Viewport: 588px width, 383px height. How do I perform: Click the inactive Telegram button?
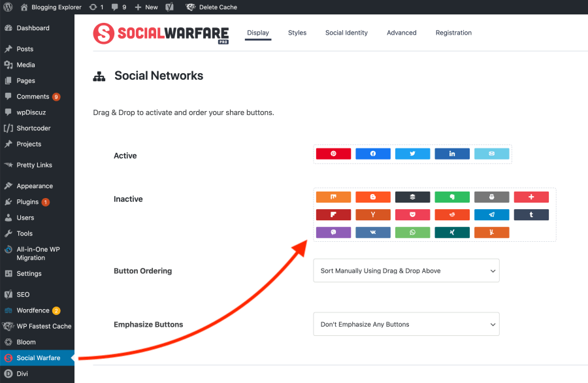[491, 214]
